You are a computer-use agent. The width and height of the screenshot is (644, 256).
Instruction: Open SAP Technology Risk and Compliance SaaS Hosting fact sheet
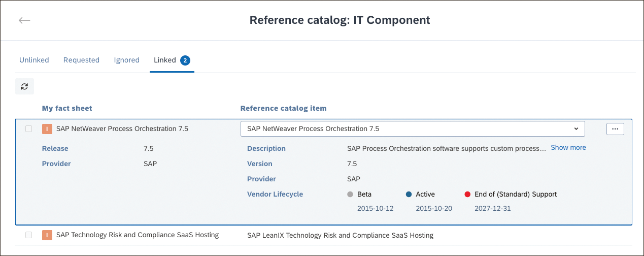138,235
